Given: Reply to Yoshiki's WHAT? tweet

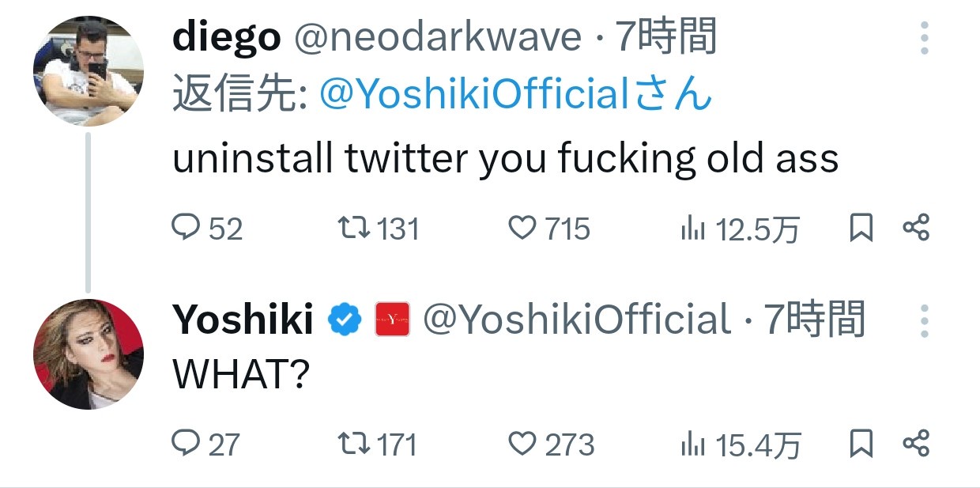Looking at the screenshot, I should (x=186, y=444).
